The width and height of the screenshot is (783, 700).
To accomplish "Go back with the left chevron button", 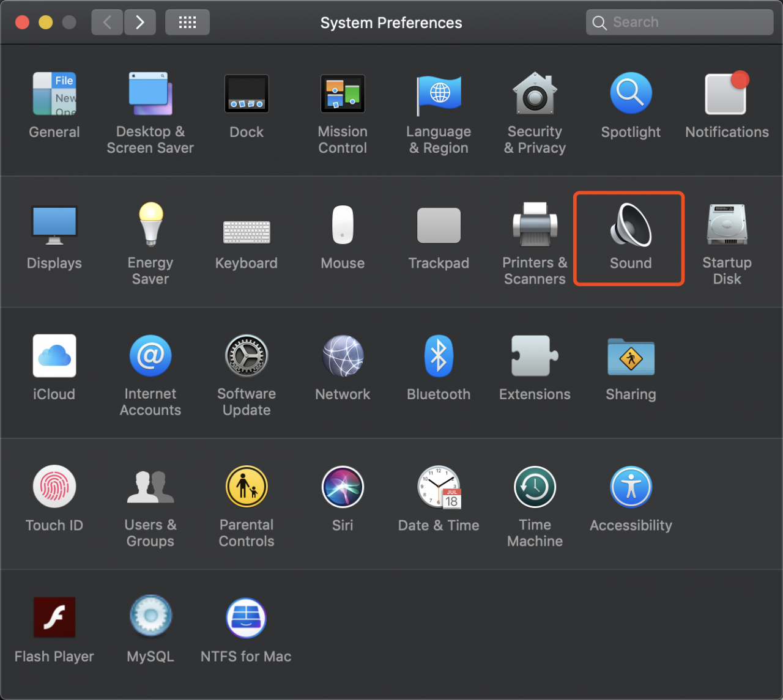I will [x=107, y=23].
